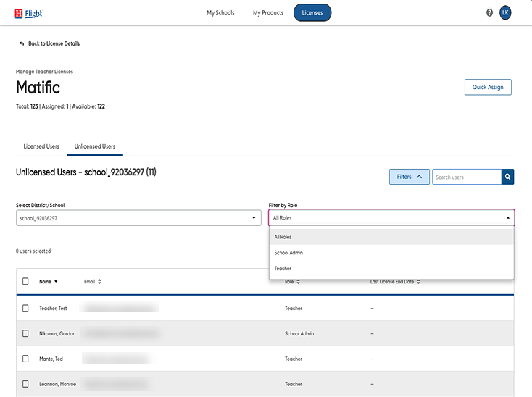Open the HMH Flight logo home
This screenshot has width=532, height=397.
click(29, 13)
